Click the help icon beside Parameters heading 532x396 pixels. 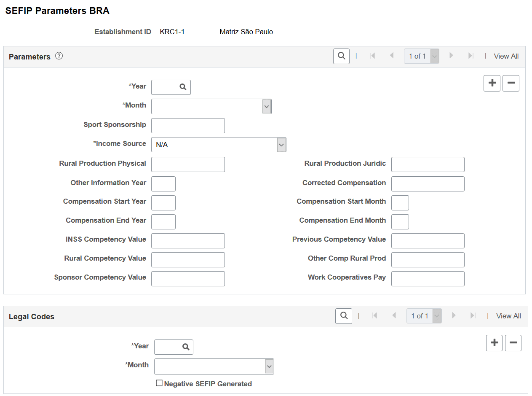pos(59,55)
